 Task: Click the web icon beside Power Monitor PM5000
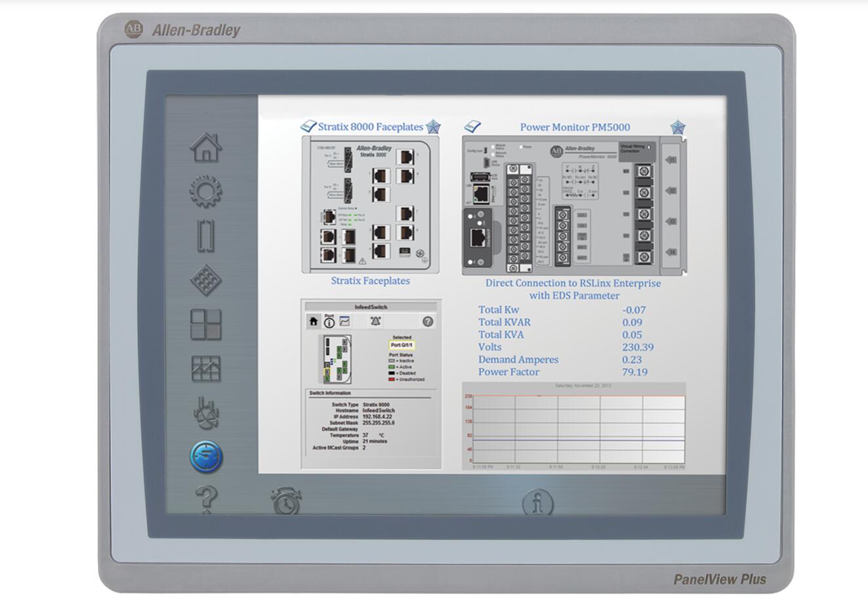(678, 127)
